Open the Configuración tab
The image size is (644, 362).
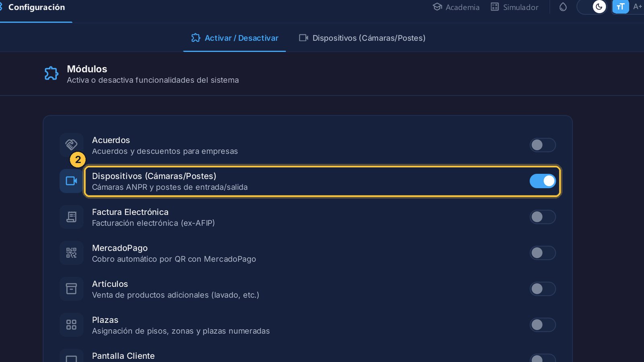tap(36, 7)
